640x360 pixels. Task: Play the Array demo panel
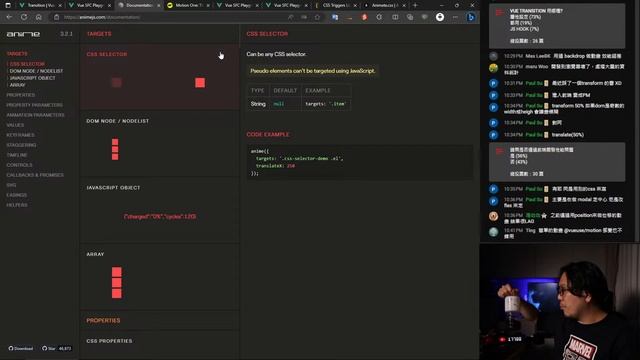click(160, 277)
